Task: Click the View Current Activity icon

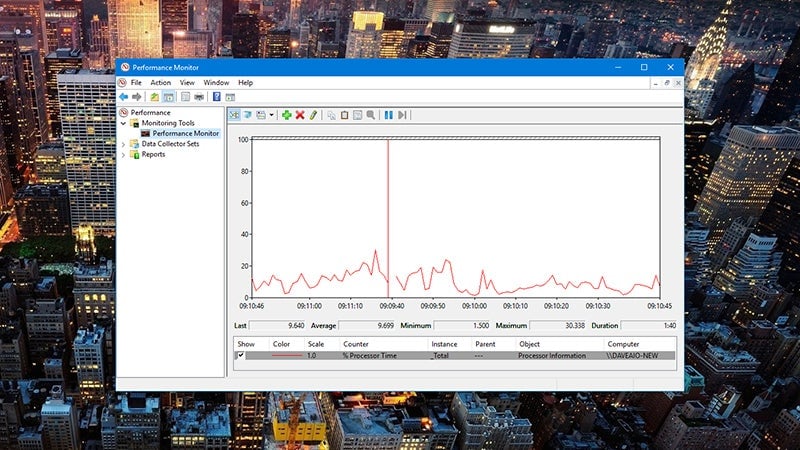Action: click(x=234, y=115)
